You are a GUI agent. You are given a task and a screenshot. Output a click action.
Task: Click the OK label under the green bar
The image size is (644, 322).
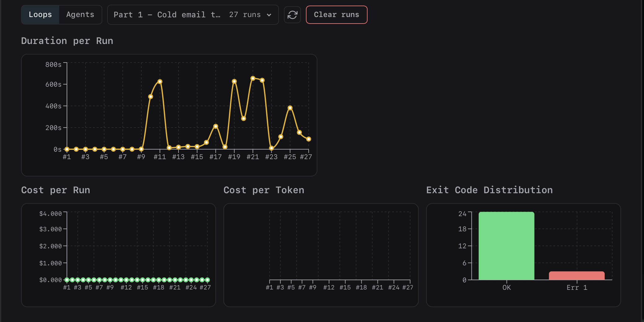click(507, 288)
